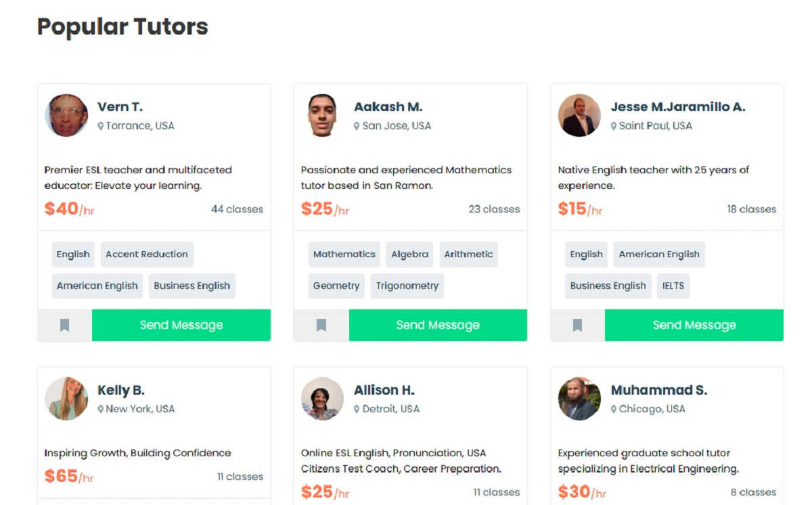Bookmark tutor Vern T.
The height and width of the screenshot is (505, 812).
click(64, 326)
